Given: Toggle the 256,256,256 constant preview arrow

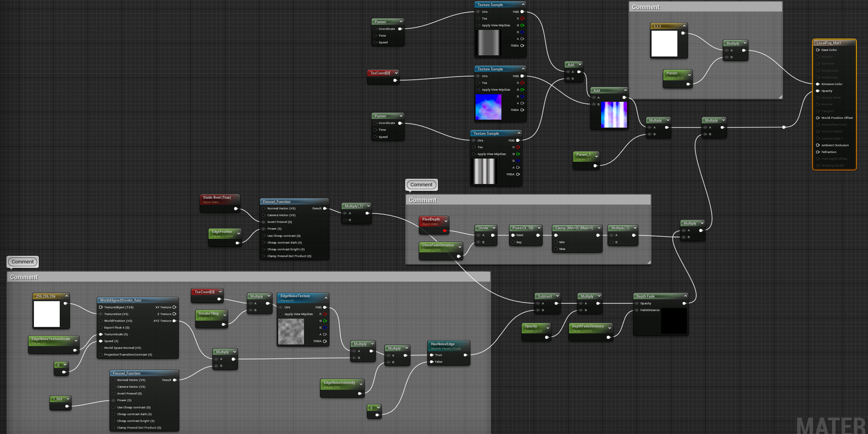Looking at the screenshot, I should (x=66, y=296).
